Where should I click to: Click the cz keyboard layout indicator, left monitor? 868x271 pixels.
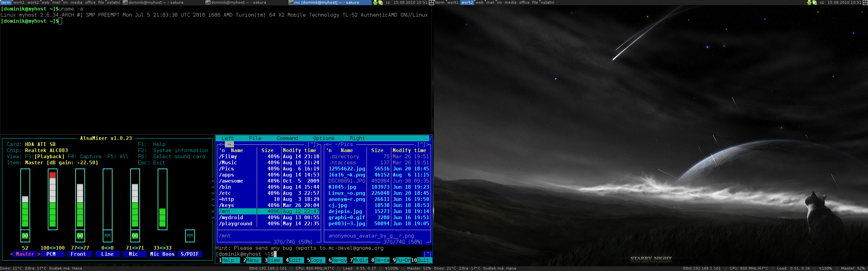point(388,2)
